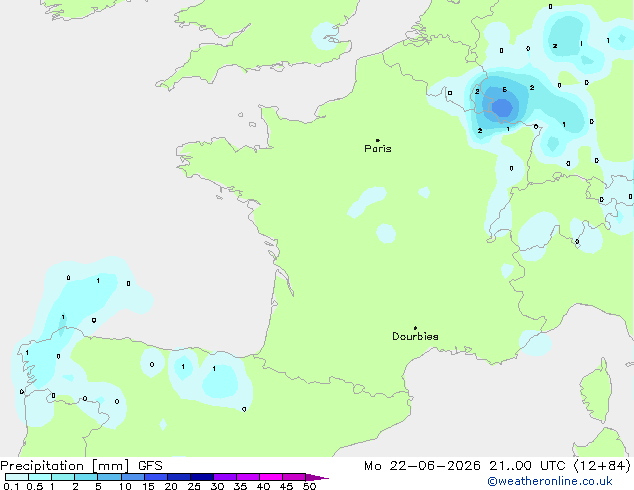Click the 20–25 mm legend swatch

click(178, 477)
